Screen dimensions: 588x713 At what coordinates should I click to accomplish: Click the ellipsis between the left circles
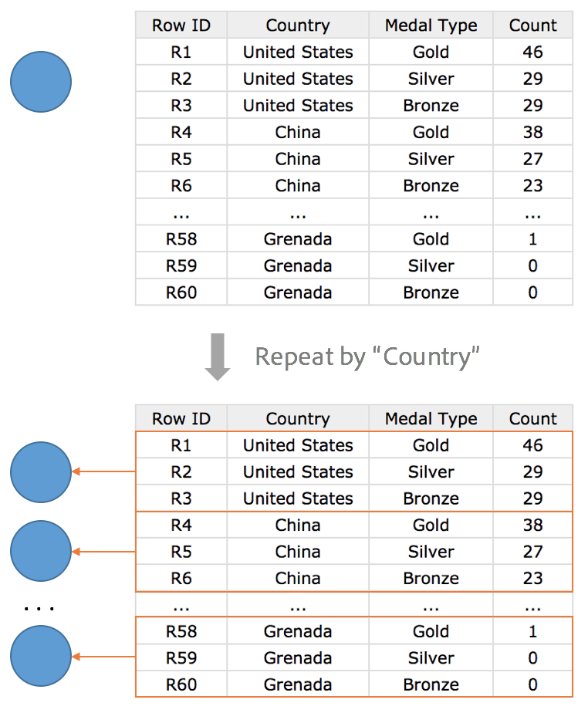[x=39, y=609]
